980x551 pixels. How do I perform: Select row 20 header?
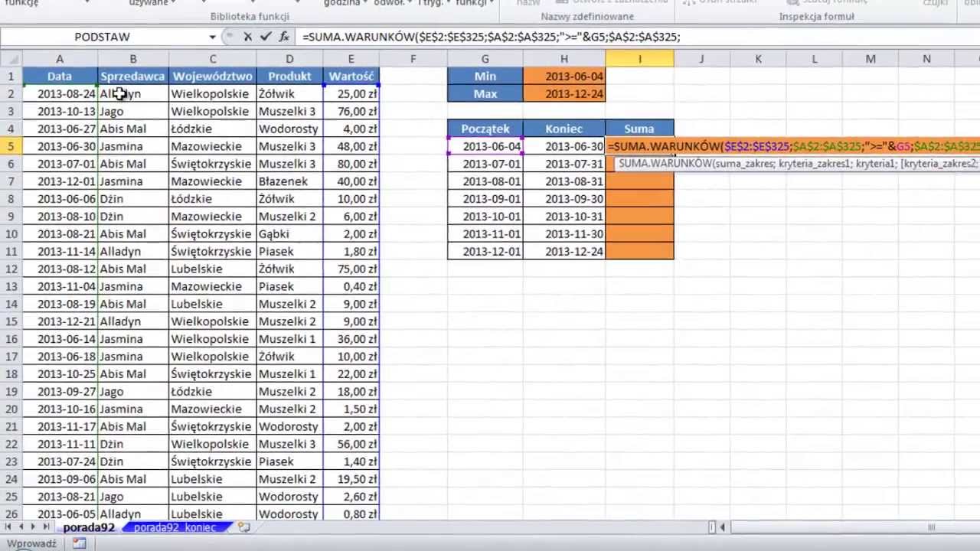(11, 409)
